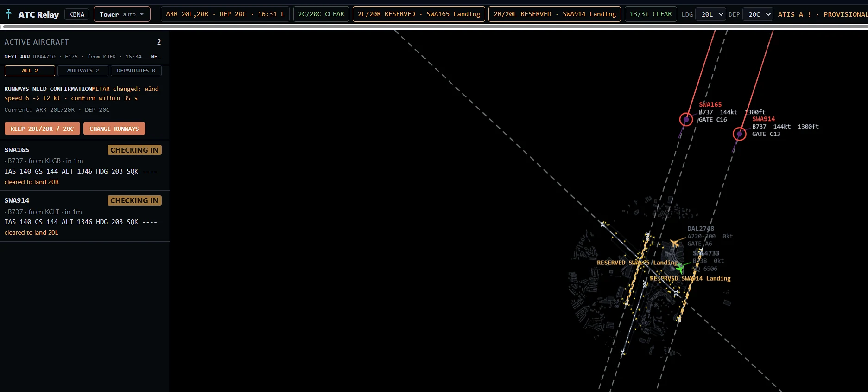Viewport: 868px width, 392px height.
Task: Open the LDG 20L runway dropdown
Action: point(711,14)
